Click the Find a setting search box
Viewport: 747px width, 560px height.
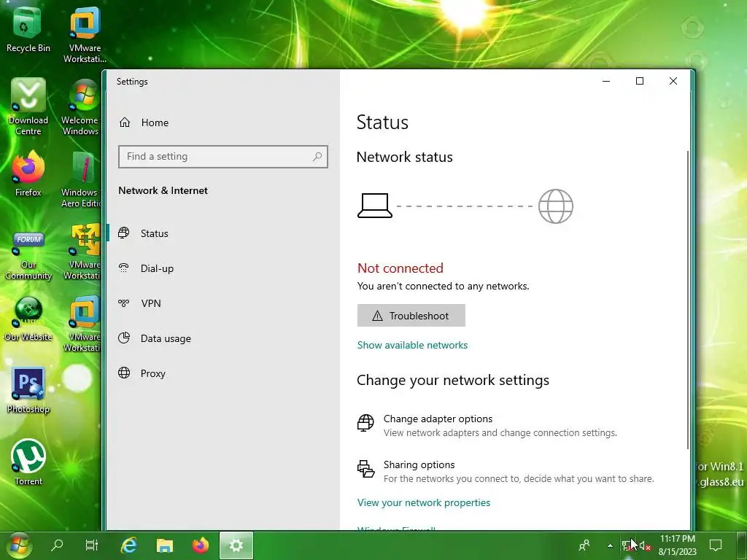(223, 157)
